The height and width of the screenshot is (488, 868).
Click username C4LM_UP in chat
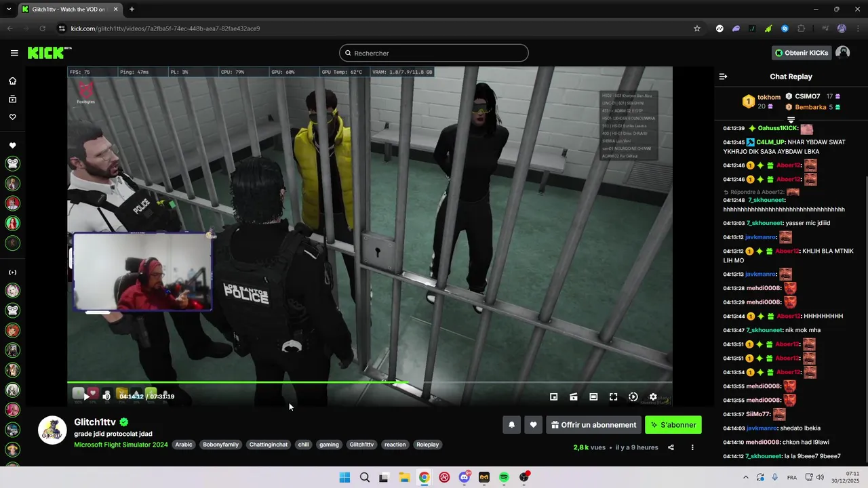[x=770, y=142]
